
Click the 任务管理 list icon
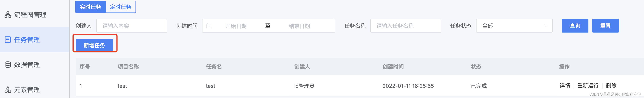(x=8, y=40)
